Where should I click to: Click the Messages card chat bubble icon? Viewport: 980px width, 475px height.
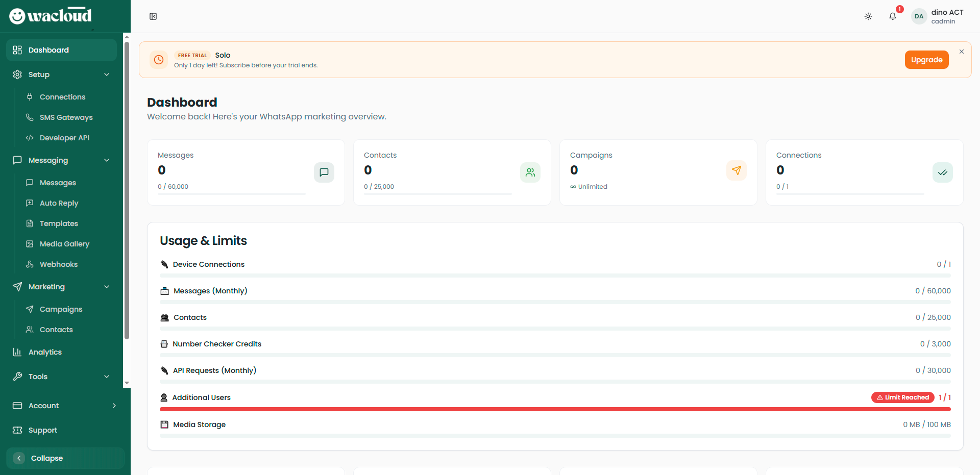[x=324, y=172]
